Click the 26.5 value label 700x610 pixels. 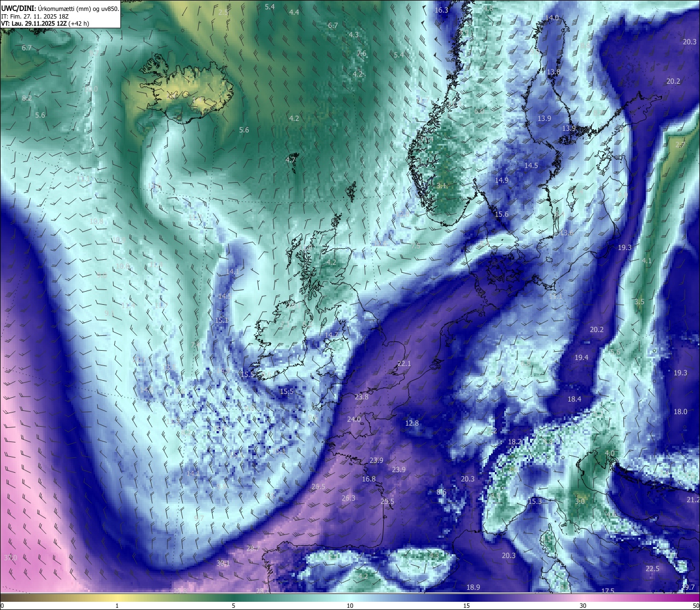318,486
